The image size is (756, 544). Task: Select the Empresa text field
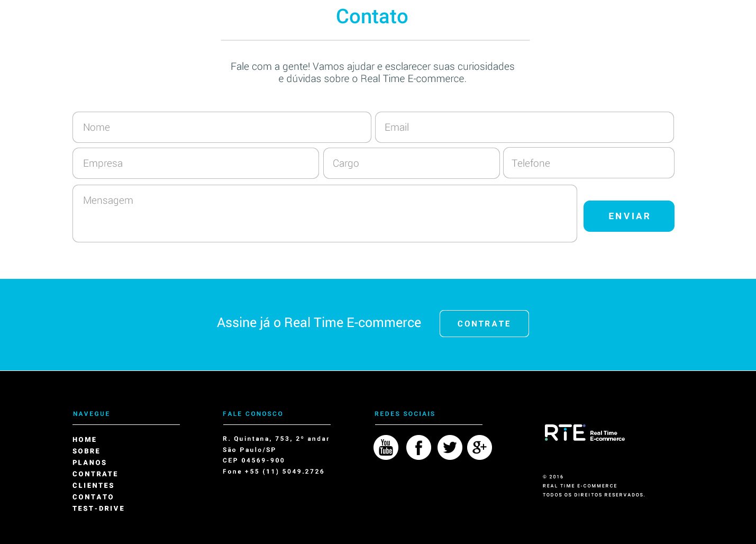tap(196, 163)
